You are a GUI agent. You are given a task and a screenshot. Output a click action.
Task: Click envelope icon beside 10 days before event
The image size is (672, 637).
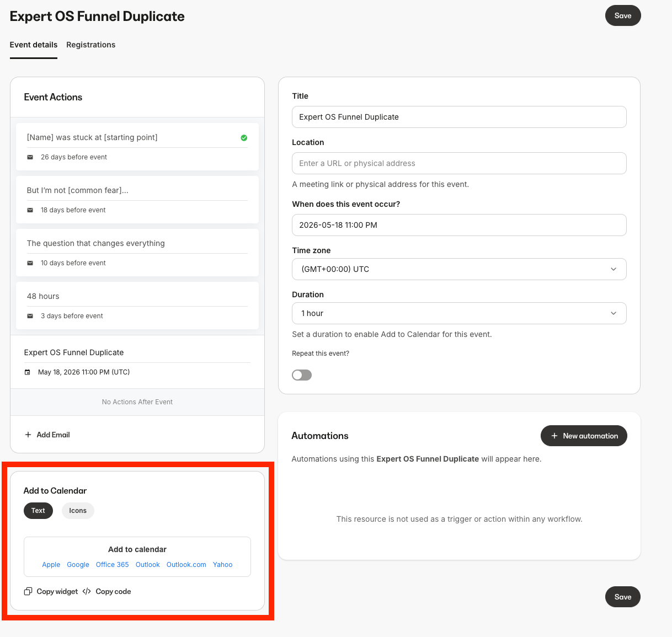click(x=30, y=263)
